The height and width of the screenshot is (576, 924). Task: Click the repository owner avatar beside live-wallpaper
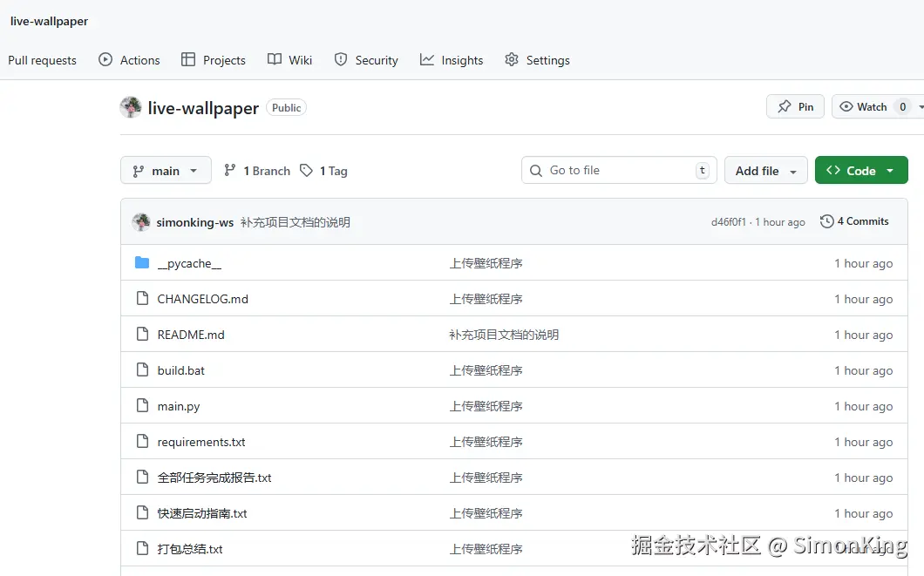[x=130, y=107]
